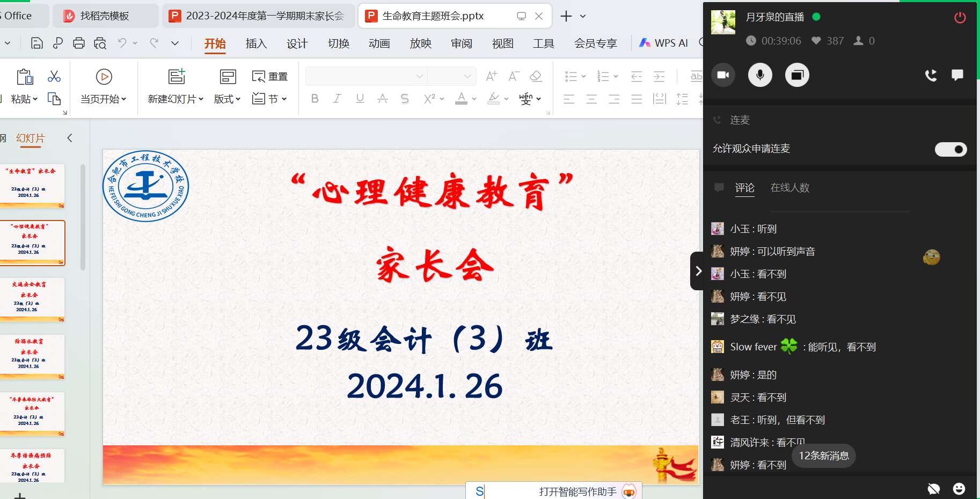Click the camera video icon
This screenshot has width=980, height=499.
(723, 75)
